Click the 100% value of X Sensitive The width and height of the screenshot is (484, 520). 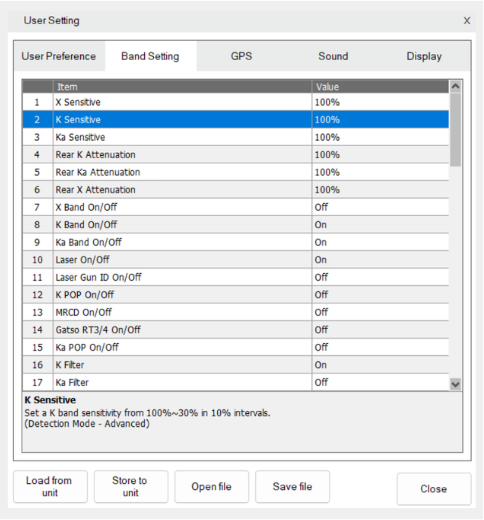click(x=380, y=102)
